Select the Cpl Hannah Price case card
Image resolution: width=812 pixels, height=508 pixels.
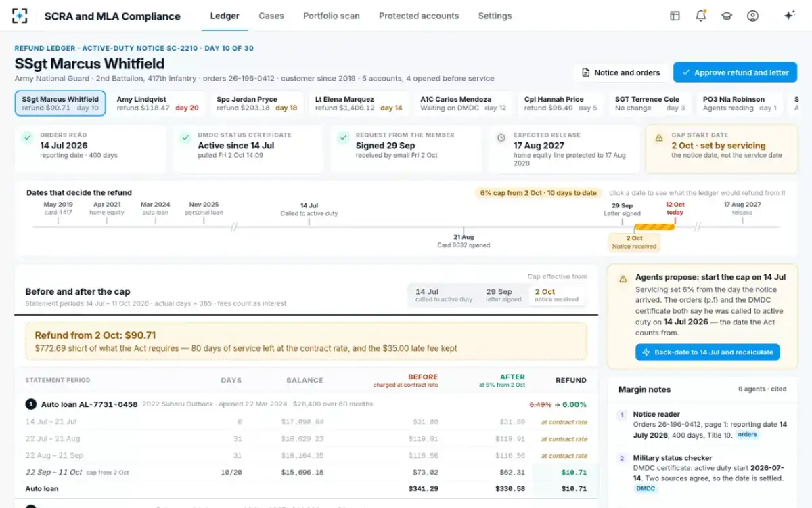click(x=561, y=104)
